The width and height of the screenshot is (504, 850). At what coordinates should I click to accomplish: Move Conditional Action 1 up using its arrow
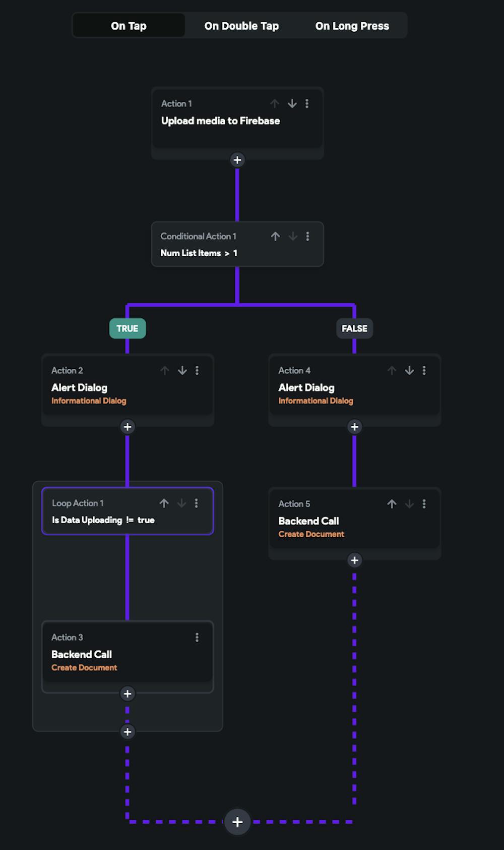pyautogui.click(x=275, y=236)
